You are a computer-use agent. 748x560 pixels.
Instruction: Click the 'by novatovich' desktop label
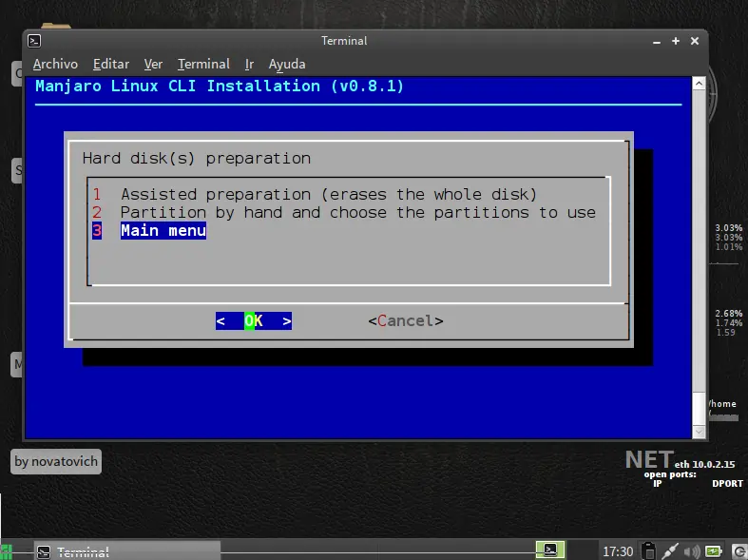[56, 461]
